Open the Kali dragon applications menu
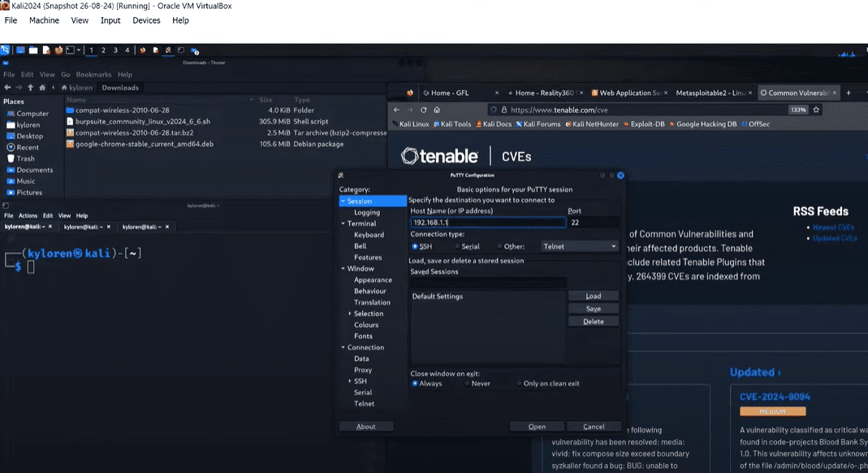This screenshot has height=473, width=868. click(x=6, y=50)
